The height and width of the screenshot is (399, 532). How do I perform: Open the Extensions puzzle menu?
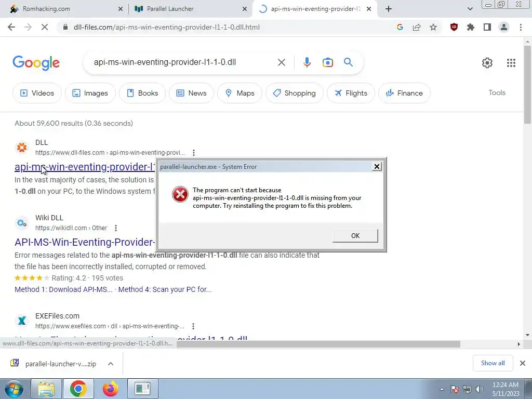[471, 27]
